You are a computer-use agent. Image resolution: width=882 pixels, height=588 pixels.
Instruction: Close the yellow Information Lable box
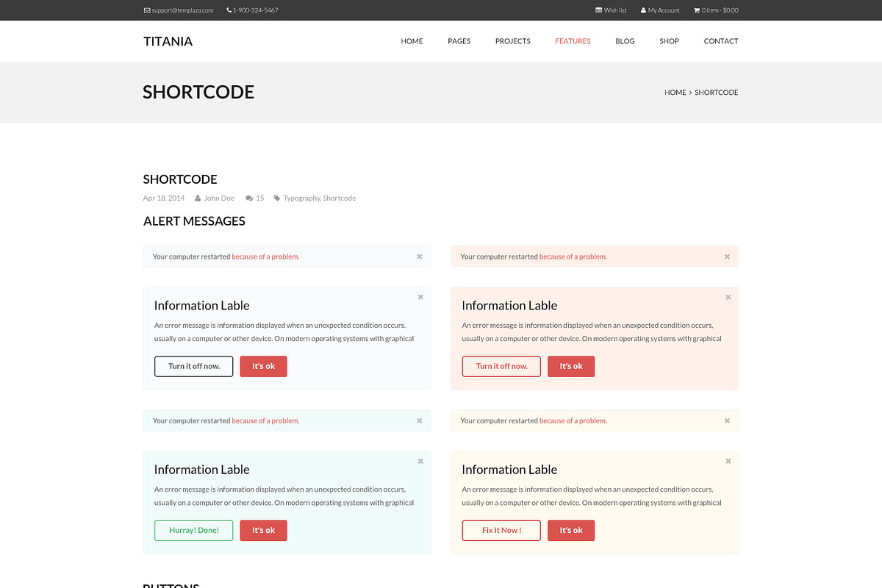point(728,461)
